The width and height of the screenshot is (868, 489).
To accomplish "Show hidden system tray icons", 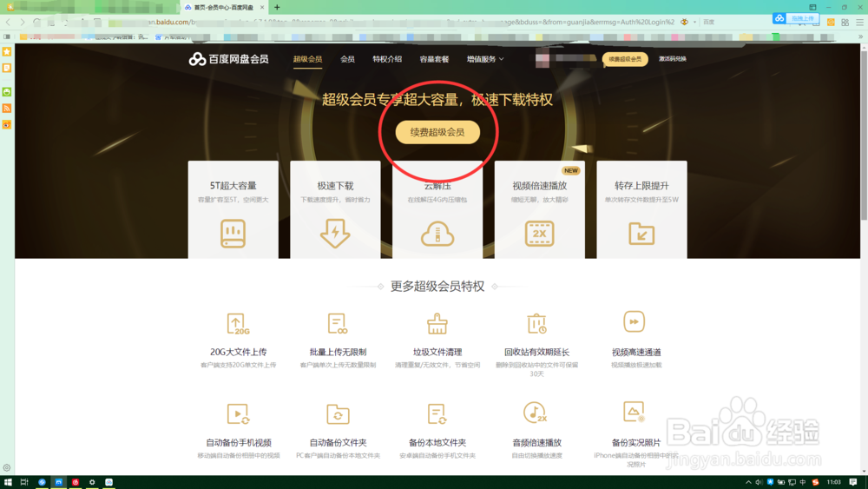I will (x=748, y=482).
